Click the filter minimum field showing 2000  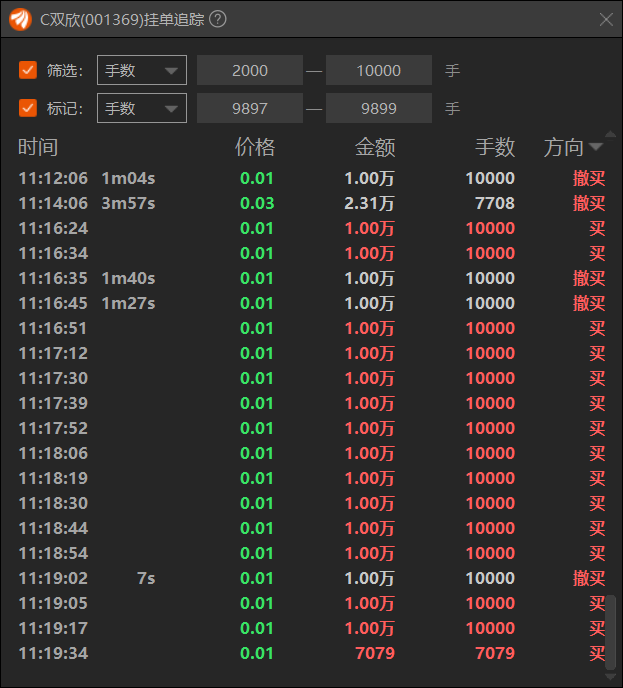250,70
